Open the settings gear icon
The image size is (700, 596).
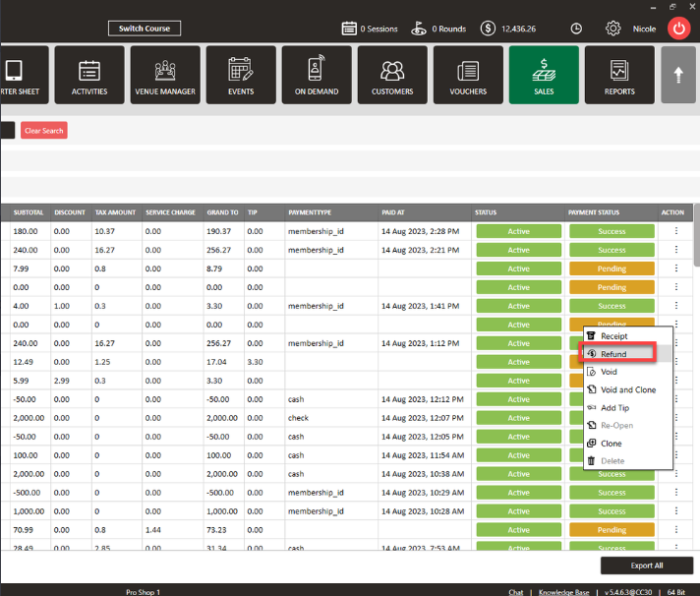(x=612, y=29)
